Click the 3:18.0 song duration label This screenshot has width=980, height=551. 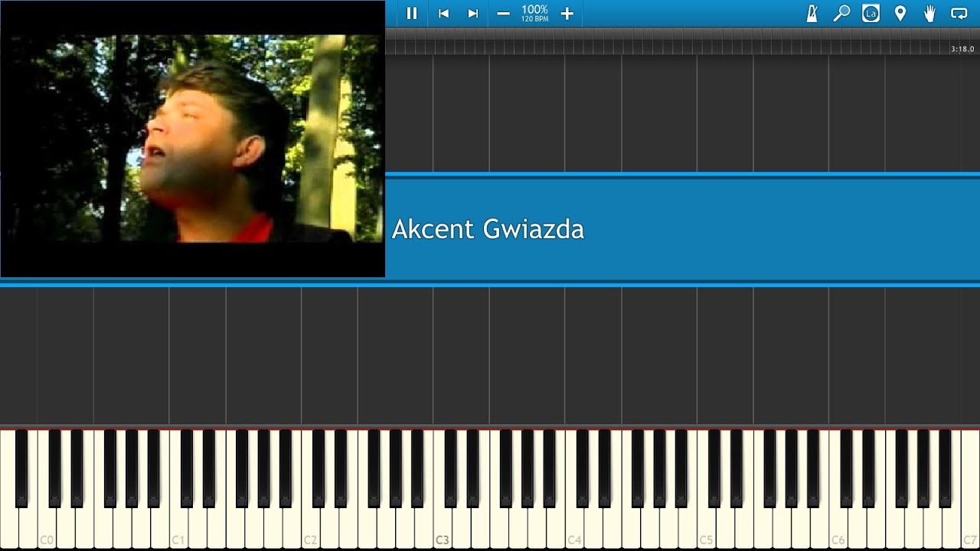pyautogui.click(x=962, y=49)
